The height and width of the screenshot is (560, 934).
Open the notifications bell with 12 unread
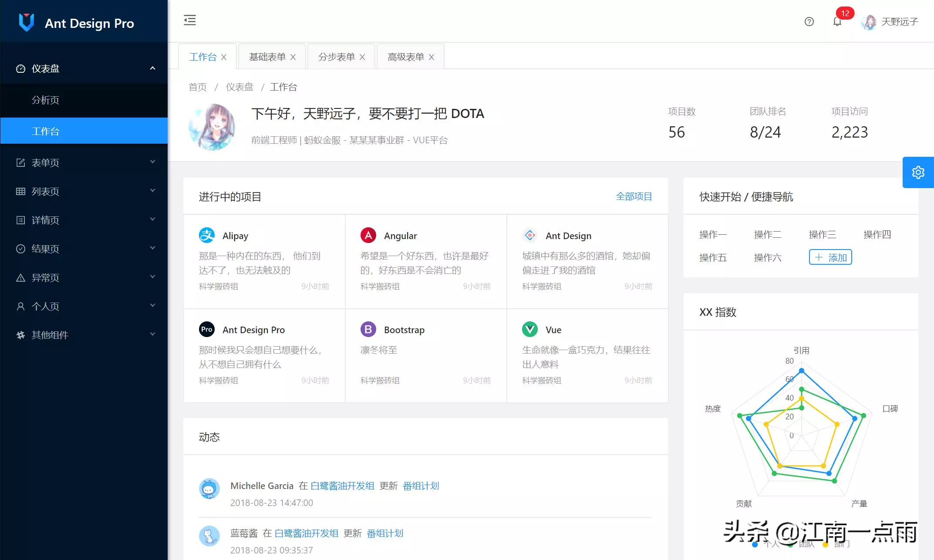837,21
